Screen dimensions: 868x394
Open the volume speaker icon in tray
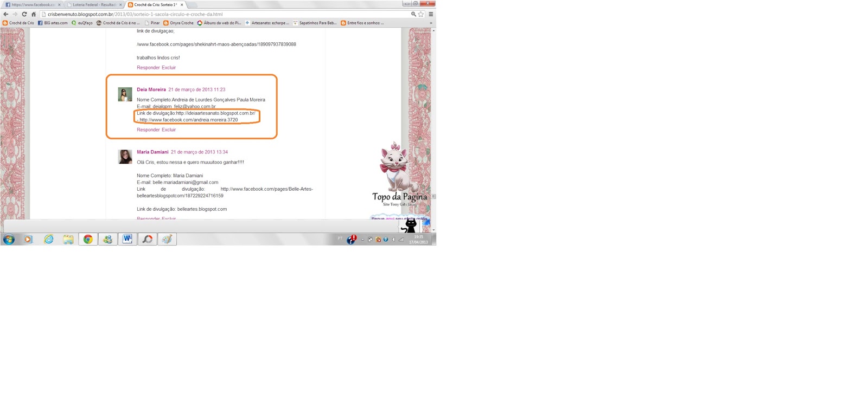(x=393, y=239)
